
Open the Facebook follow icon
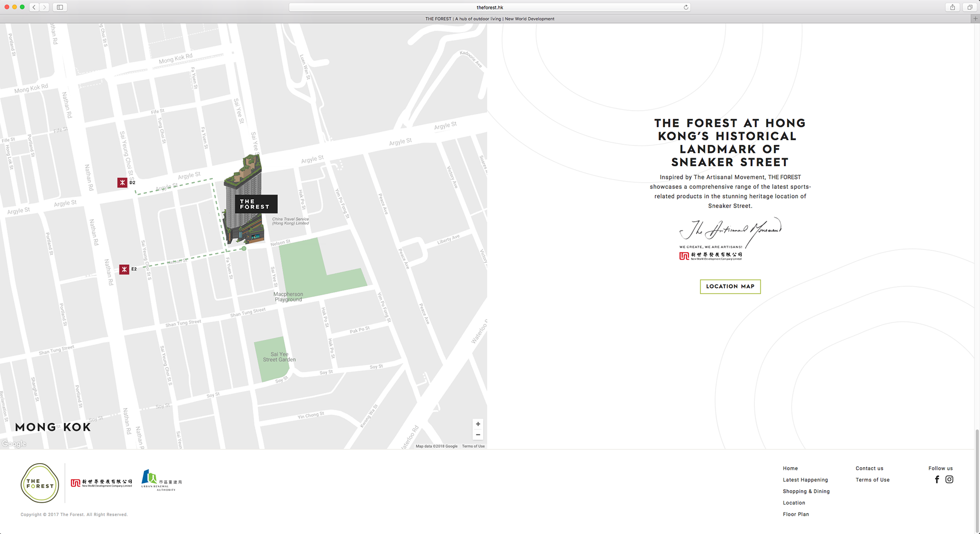point(937,479)
